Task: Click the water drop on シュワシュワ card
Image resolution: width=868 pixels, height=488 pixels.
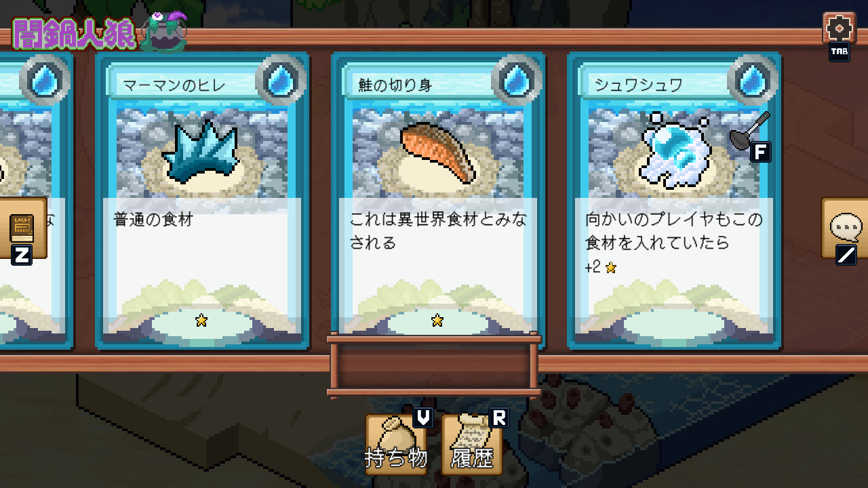Action: click(x=752, y=81)
